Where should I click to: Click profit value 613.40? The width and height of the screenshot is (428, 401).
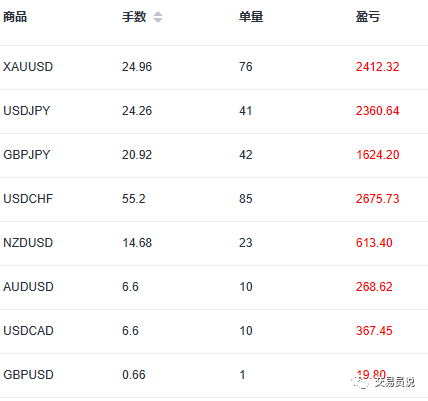pyautogui.click(x=374, y=243)
